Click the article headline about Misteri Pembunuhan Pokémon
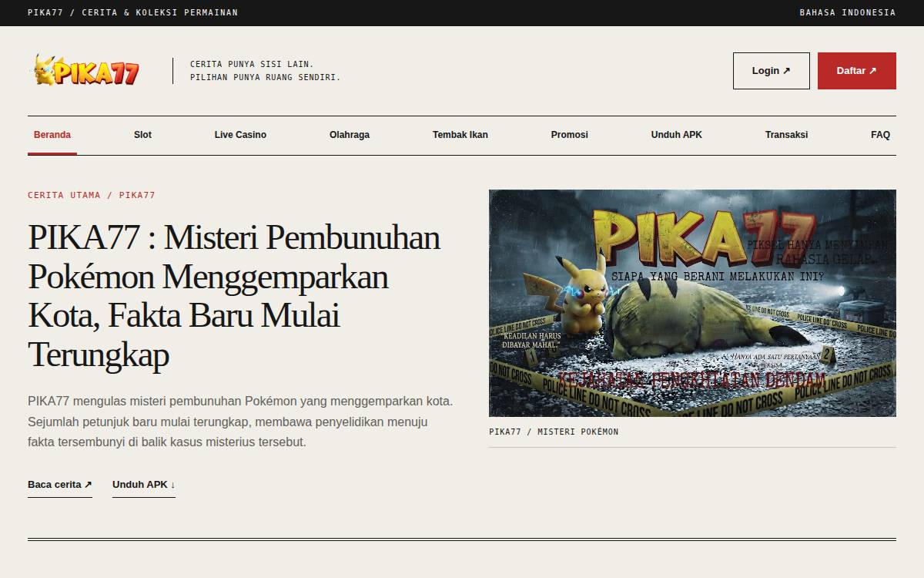Image resolution: width=924 pixels, height=578 pixels. 235,296
